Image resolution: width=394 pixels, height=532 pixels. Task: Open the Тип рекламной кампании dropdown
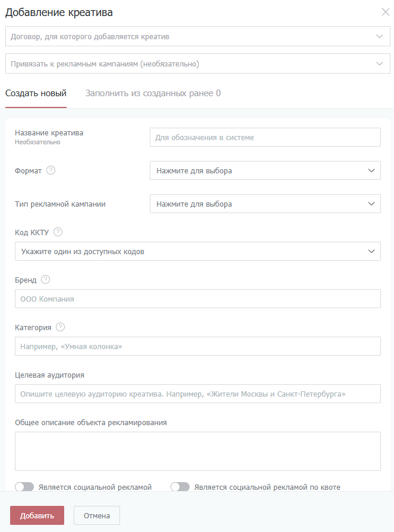[x=265, y=204]
